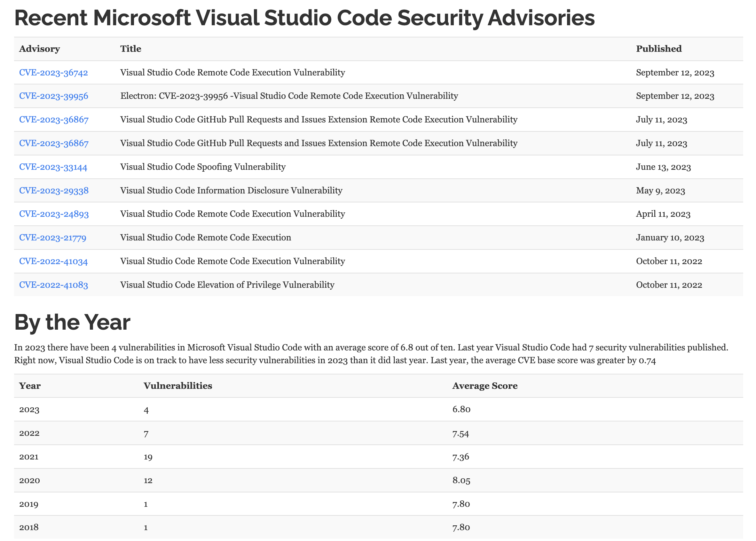Click the October 11, 2022 date for CVE-2022-41034

(x=669, y=261)
